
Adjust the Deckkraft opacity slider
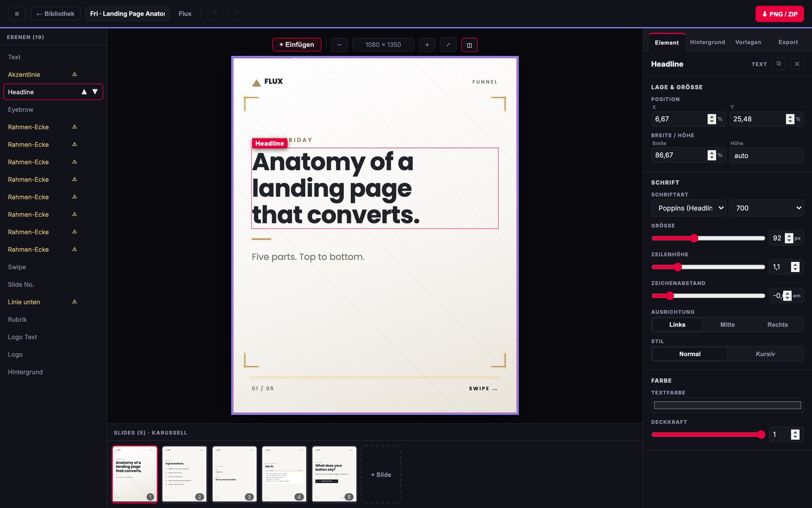708,434
